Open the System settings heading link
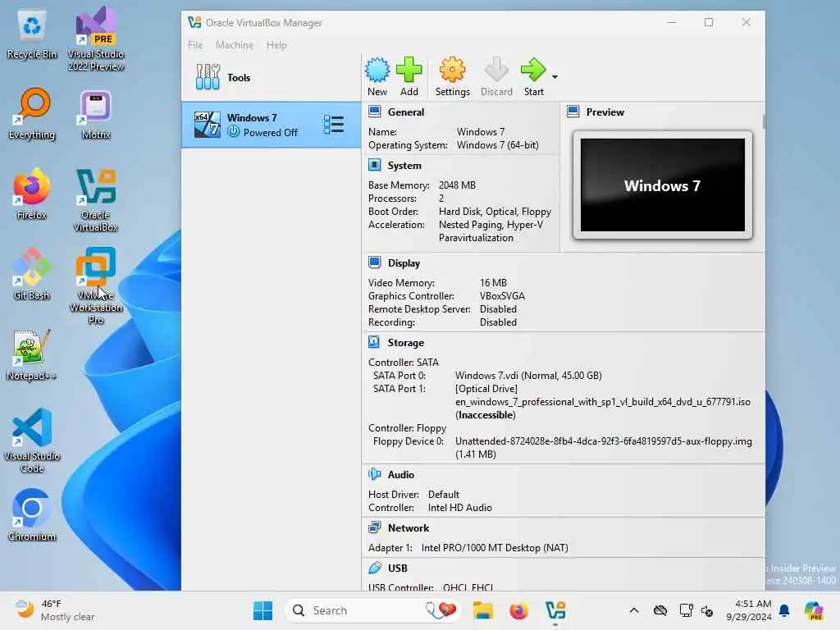This screenshot has width=840, height=630. click(404, 166)
